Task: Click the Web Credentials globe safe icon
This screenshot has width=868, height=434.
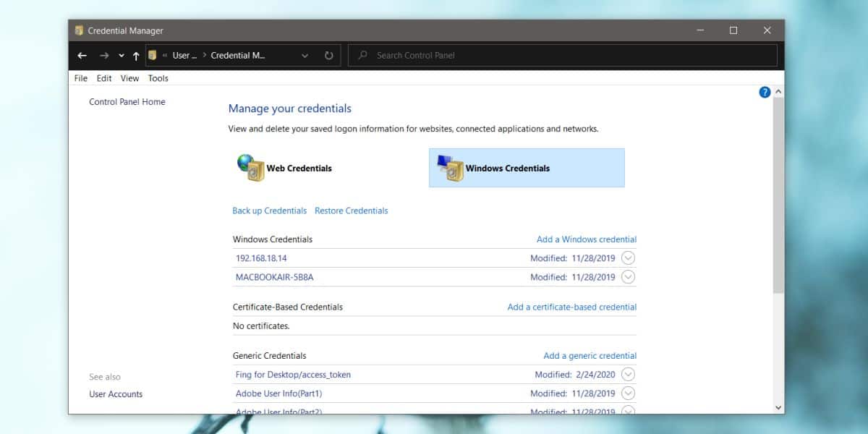Action: coord(251,167)
